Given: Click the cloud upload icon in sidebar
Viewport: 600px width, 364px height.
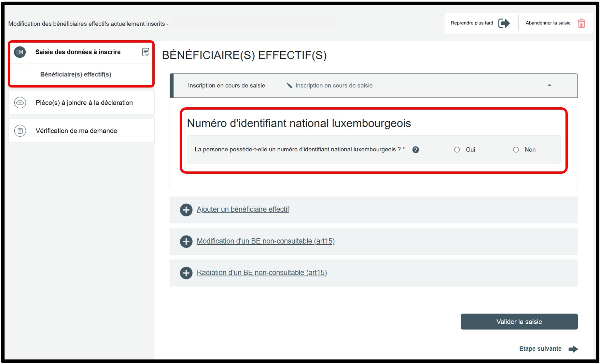Looking at the screenshot, I should pyautogui.click(x=20, y=103).
